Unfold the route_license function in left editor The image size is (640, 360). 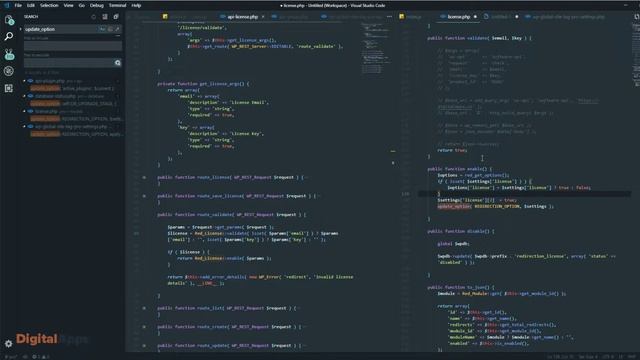coord(144,178)
